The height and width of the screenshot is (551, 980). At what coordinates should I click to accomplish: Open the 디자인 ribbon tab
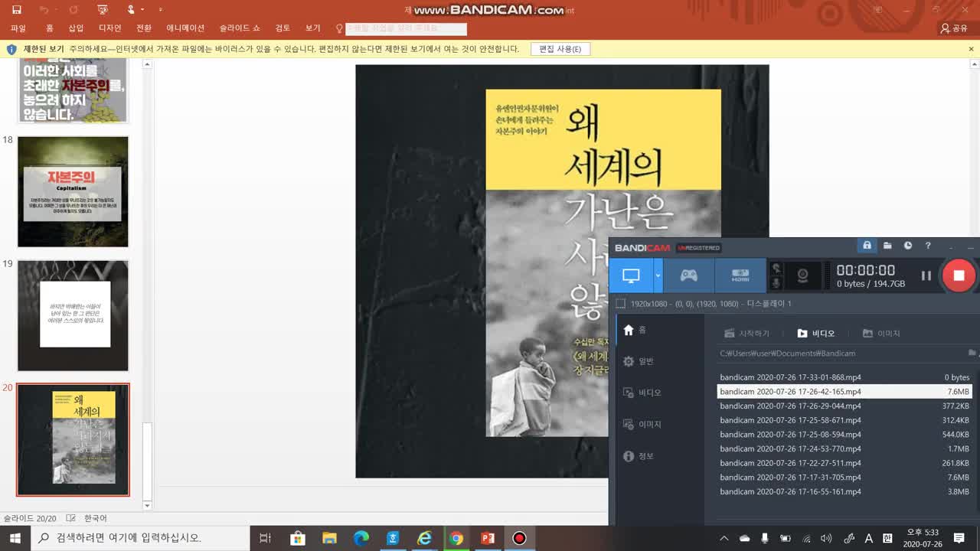pyautogui.click(x=110, y=28)
